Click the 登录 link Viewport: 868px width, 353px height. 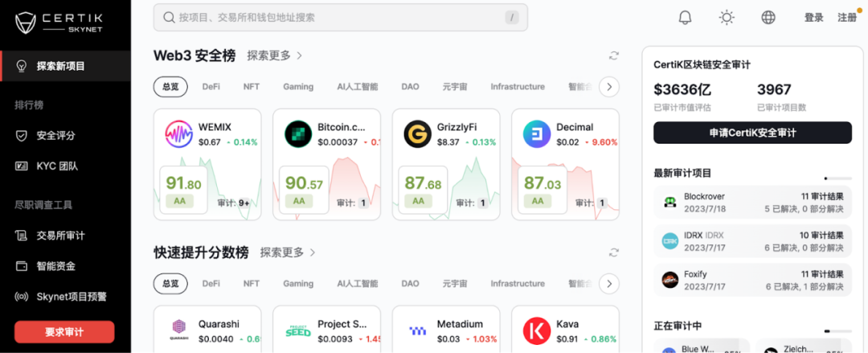pyautogui.click(x=813, y=18)
